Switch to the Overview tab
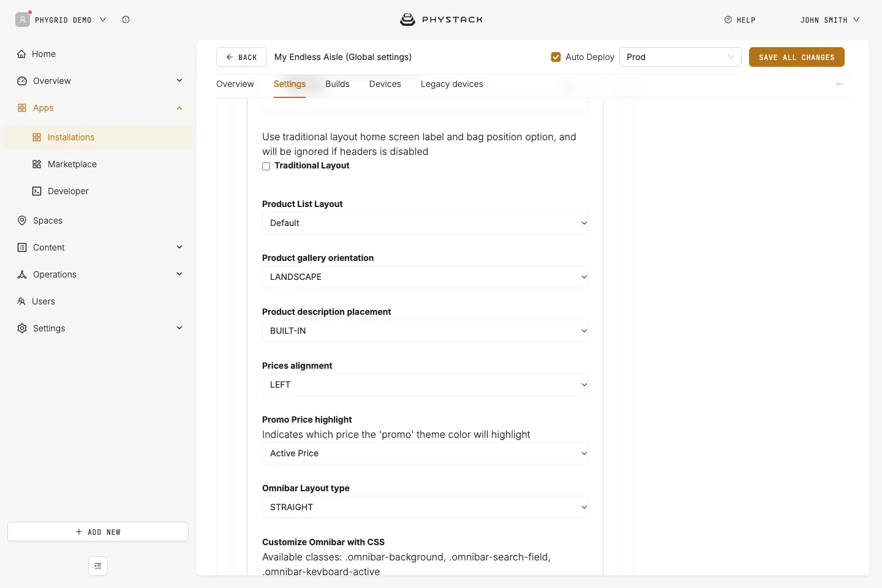This screenshot has width=882, height=588. (235, 84)
